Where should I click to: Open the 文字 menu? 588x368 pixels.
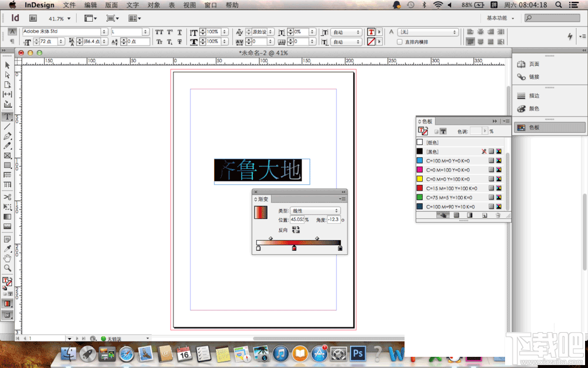(x=132, y=5)
